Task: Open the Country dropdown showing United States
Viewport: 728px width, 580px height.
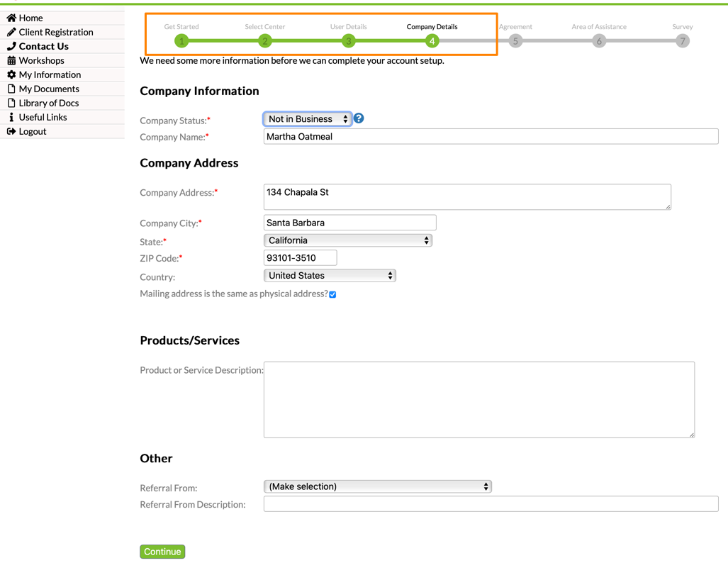Action: [330, 276]
